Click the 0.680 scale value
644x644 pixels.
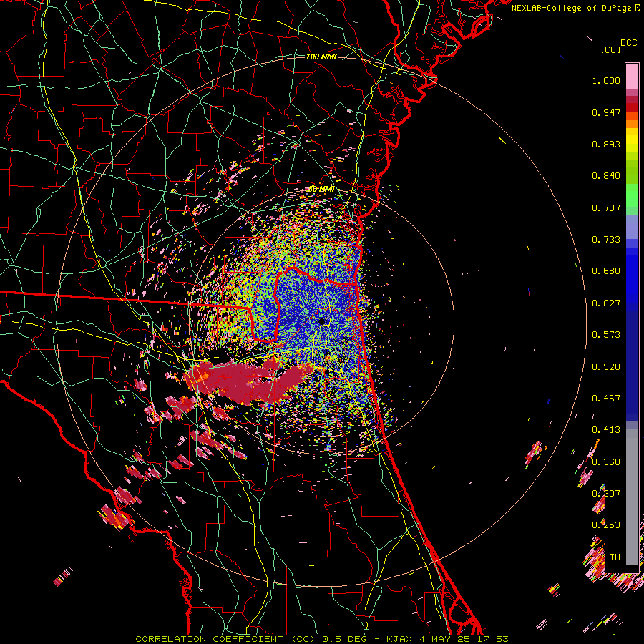point(606,271)
